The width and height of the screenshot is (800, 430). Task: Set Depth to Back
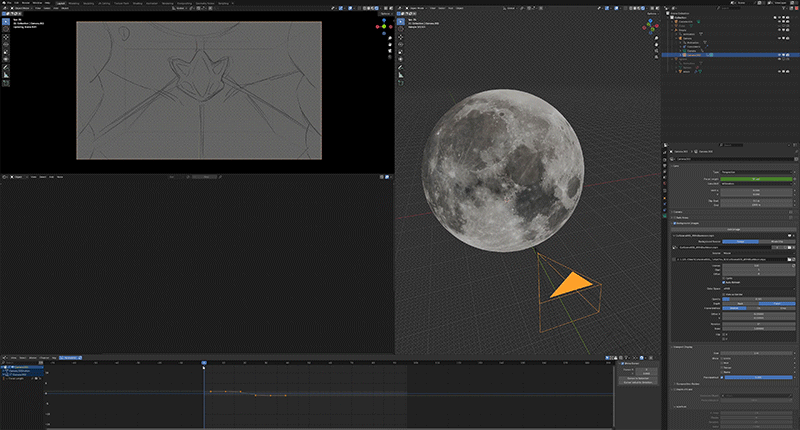[x=740, y=303]
